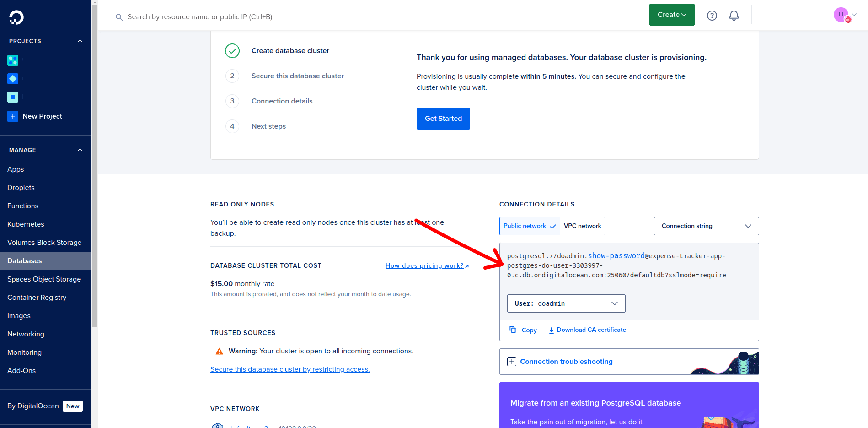Click show-password in the connection string
868x428 pixels.
tap(616, 256)
